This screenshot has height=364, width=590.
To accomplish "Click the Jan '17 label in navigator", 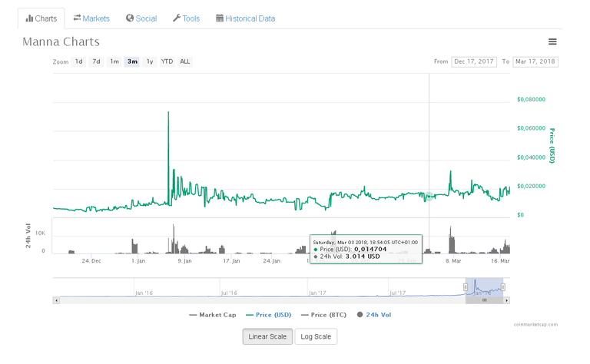I will [x=317, y=293].
